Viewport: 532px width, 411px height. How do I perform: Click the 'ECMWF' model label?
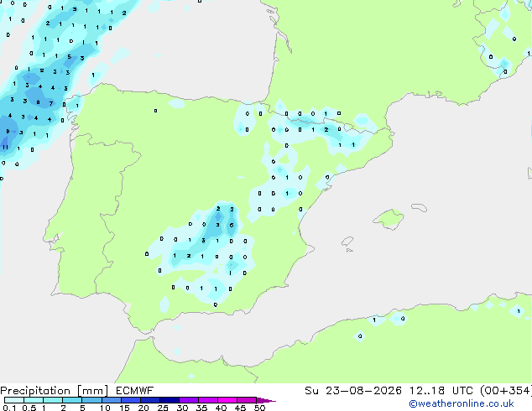[135, 391]
